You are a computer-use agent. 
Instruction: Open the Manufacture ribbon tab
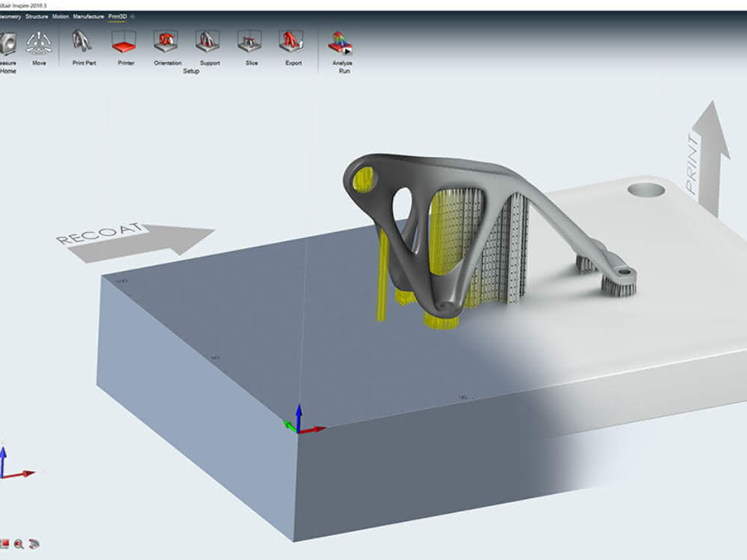click(x=89, y=16)
